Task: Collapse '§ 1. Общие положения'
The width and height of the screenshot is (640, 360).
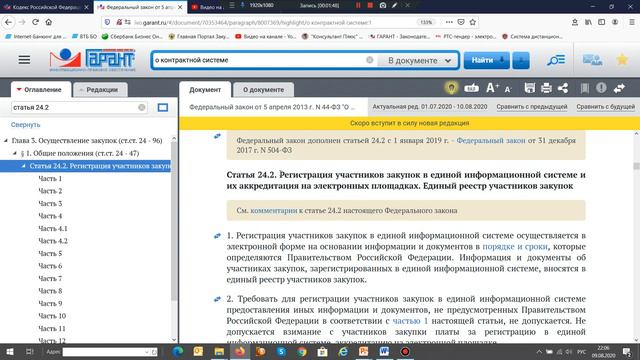Action: tap(15, 153)
